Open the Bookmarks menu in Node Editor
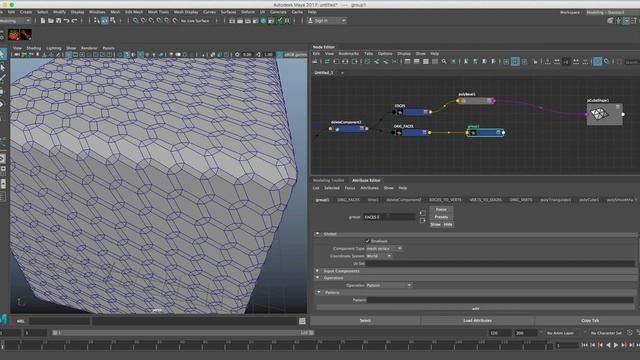Image resolution: width=640 pixels, height=360 pixels. point(349,53)
